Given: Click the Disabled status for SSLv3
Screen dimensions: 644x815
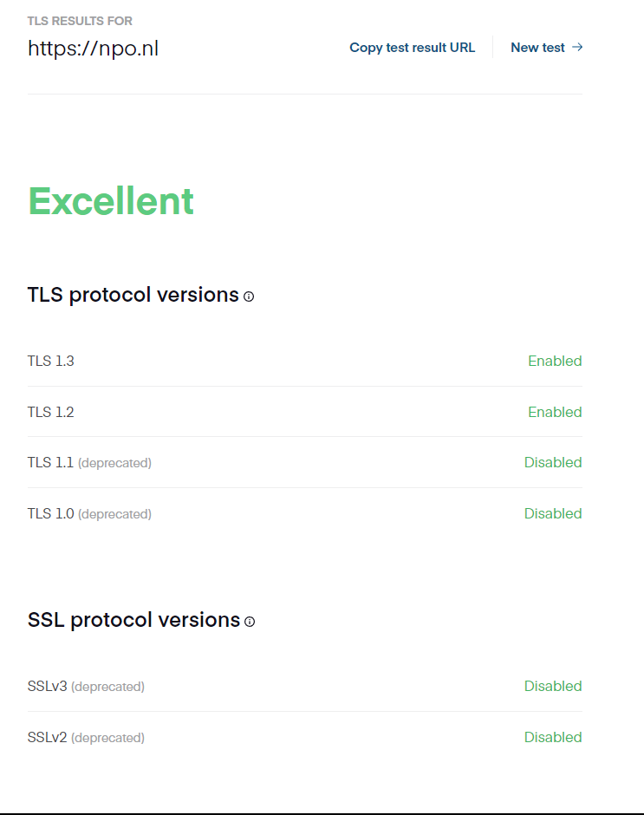Looking at the screenshot, I should coord(553,686).
